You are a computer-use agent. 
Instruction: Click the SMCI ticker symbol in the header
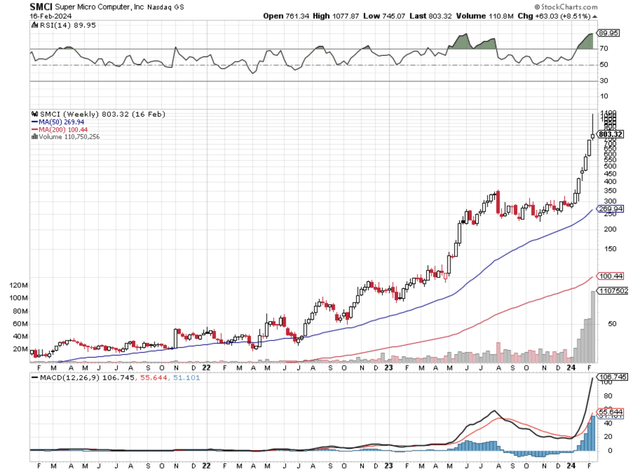pyautogui.click(x=41, y=7)
